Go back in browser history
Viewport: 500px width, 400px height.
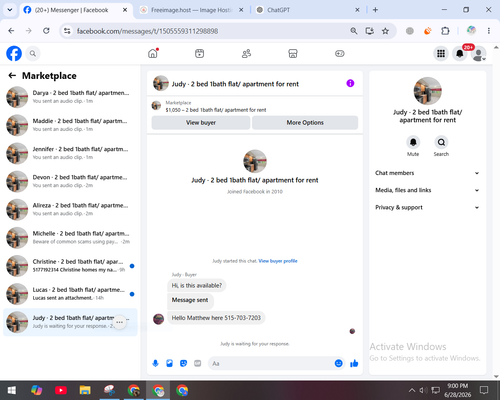pos(11,31)
